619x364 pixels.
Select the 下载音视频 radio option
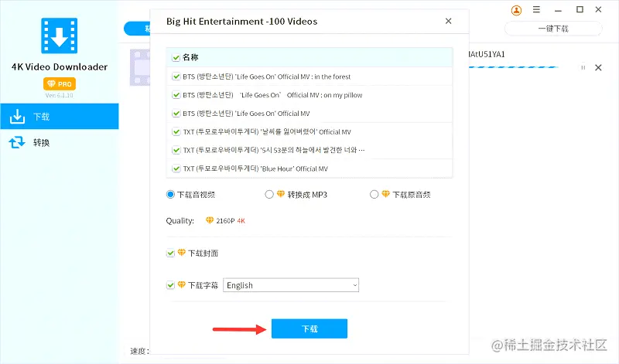170,195
